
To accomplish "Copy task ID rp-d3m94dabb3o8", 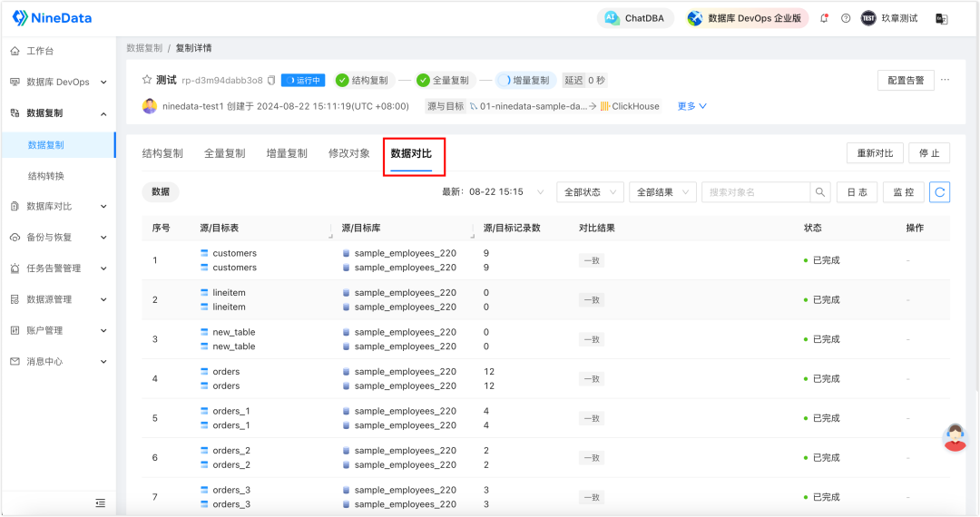I will (271, 81).
